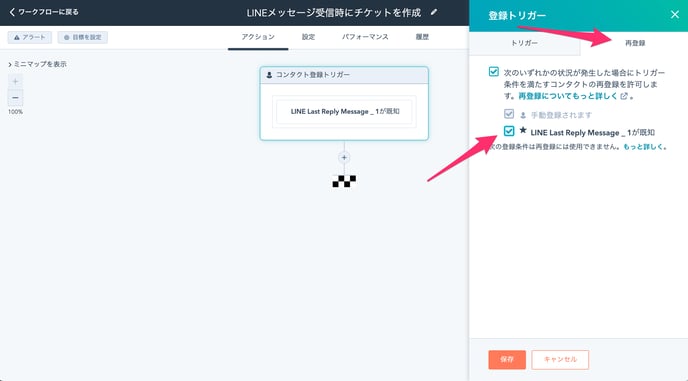The width and height of the screenshot is (688, 381).
Task: Toggle the allow re-enrollment checkbox
Action: [494, 72]
